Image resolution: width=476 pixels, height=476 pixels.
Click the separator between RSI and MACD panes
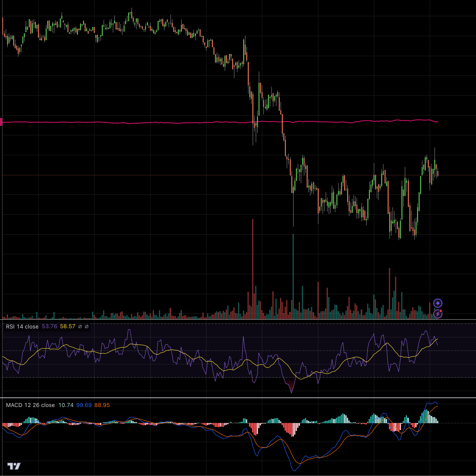[238, 398]
